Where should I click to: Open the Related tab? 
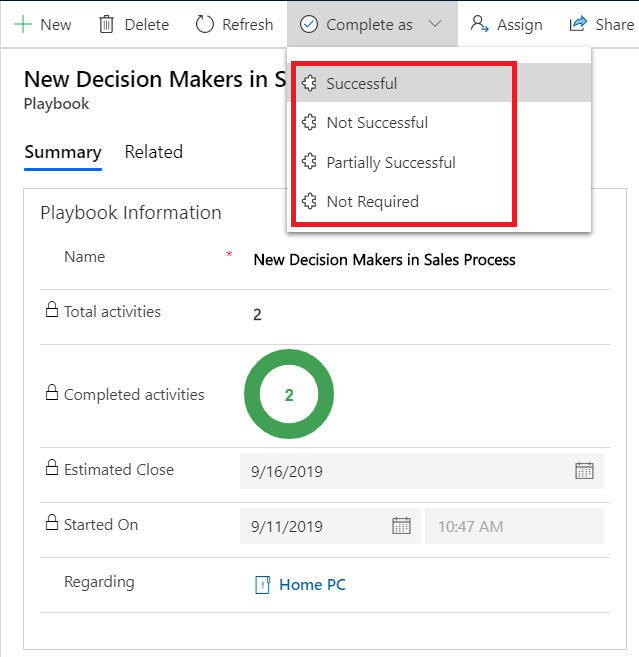tap(153, 152)
